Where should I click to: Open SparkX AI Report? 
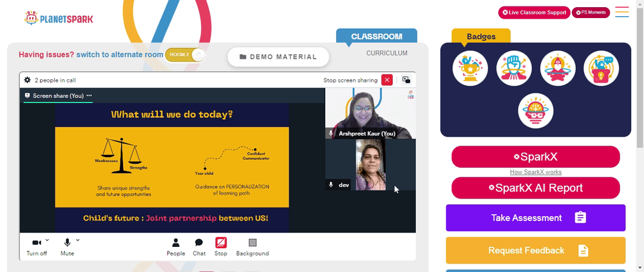(536, 188)
